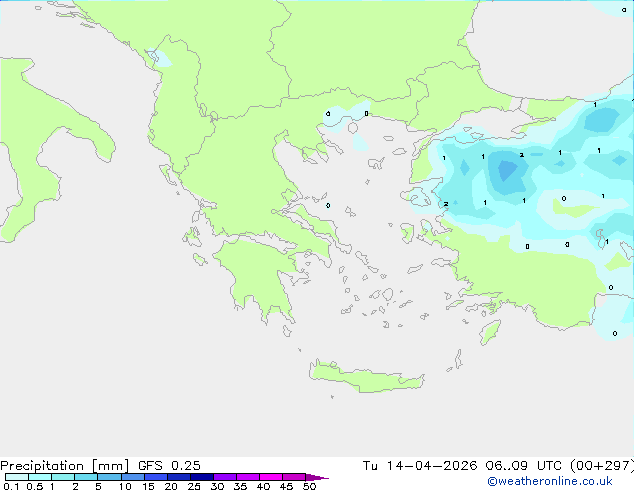The height and width of the screenshot is (490, 634).
Task: Select the 5–10 mm legend swatch
Action: coord(109,477)
